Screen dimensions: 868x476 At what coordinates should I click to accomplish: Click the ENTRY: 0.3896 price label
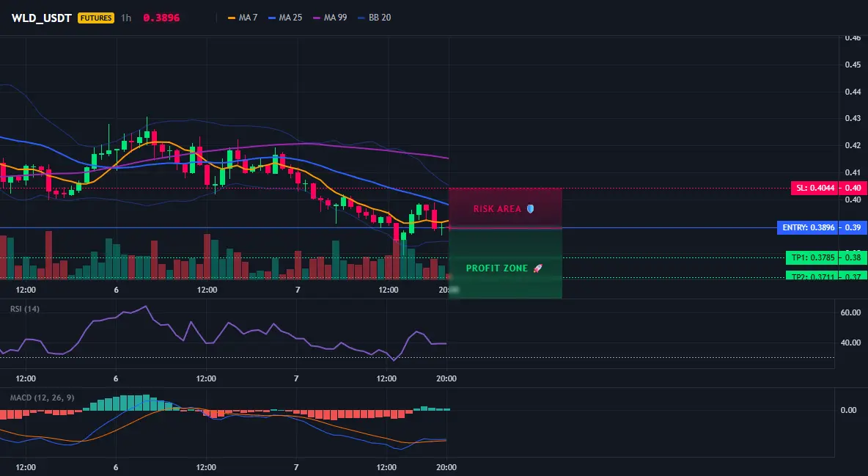coord(808,228)
